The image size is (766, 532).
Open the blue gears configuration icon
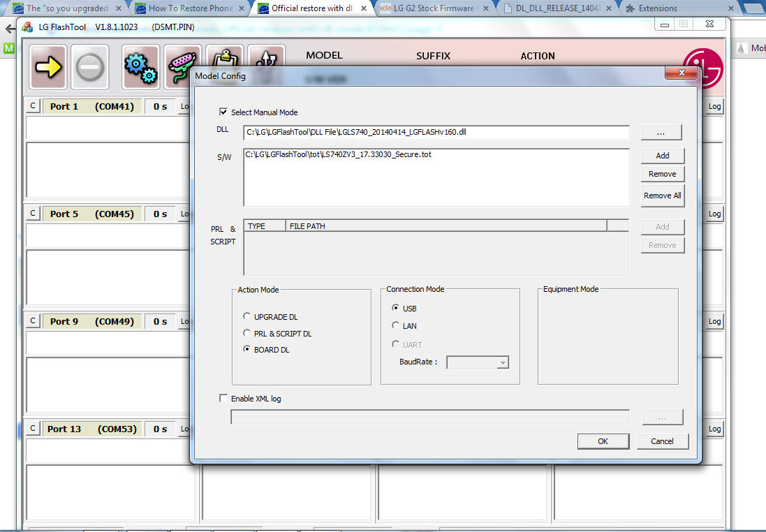[x=141, y=67]
